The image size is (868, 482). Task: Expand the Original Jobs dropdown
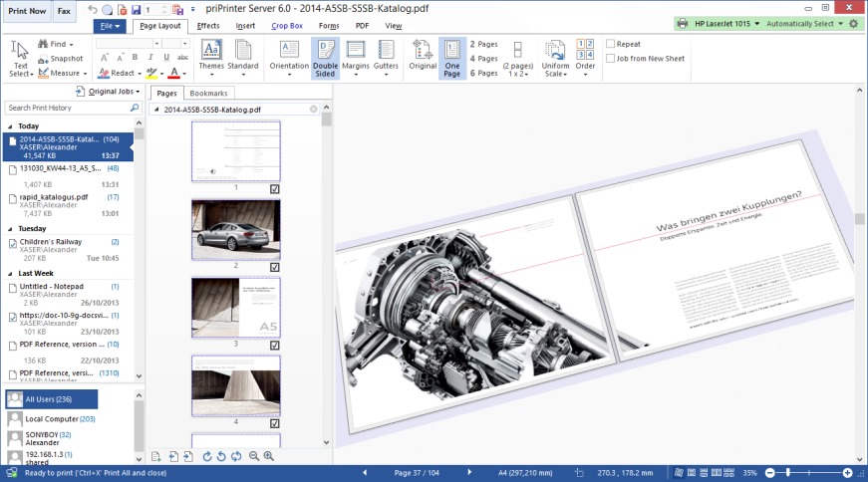click(x=110, y=91)
